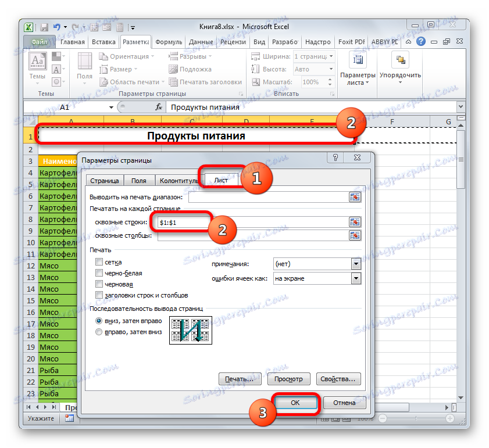
Task: Click the vertical scrollbar down arrow
Action: pyautogui.click(x=461, y=398)
